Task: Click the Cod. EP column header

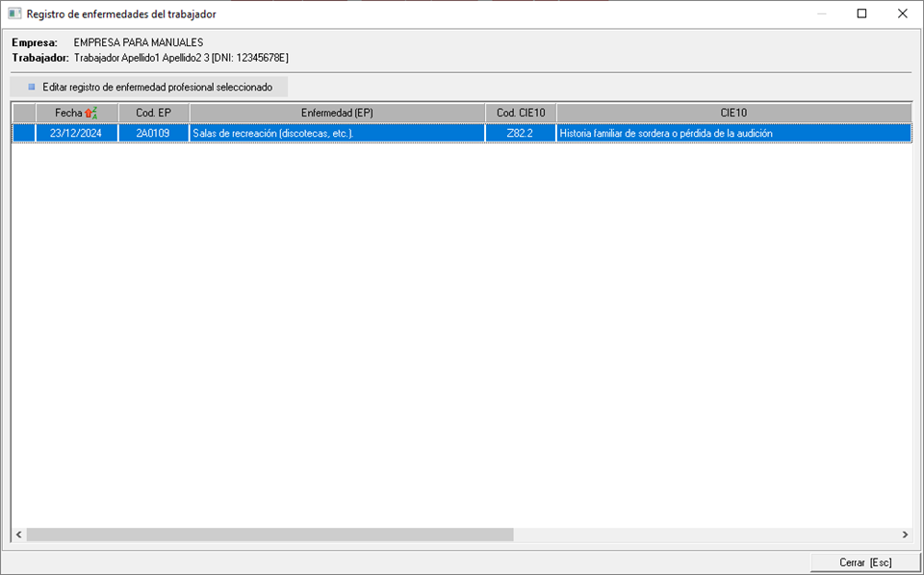Action: (154, 113)
